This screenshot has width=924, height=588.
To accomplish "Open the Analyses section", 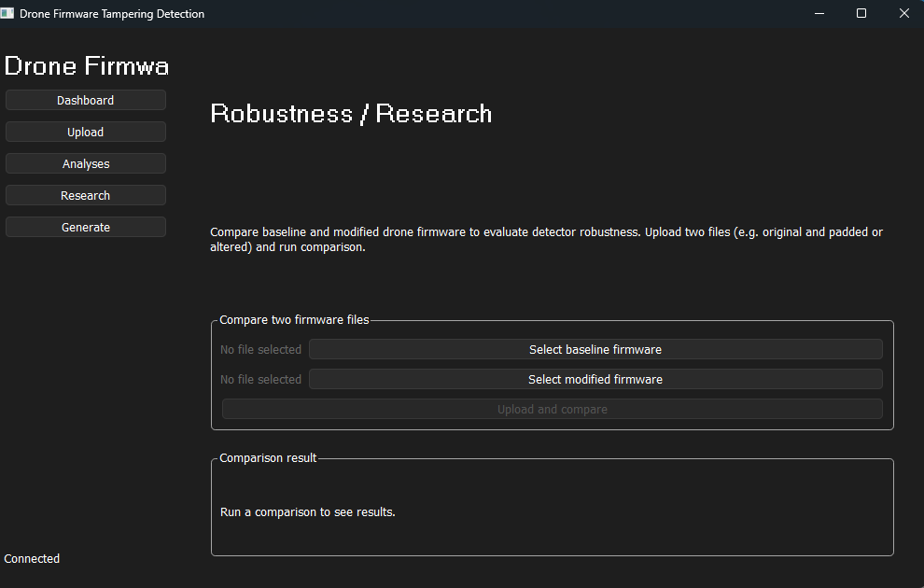I will (85, 163).
